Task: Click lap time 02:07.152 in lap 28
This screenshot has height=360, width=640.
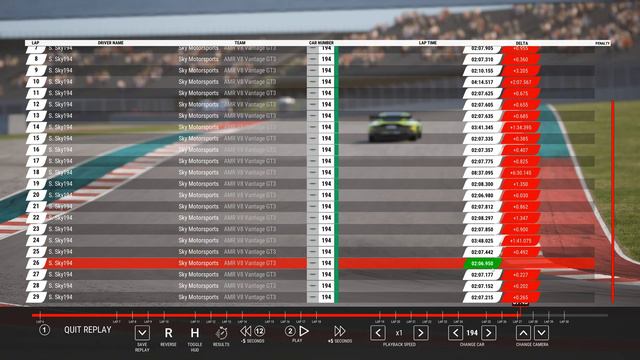Action: click(482, 286)
